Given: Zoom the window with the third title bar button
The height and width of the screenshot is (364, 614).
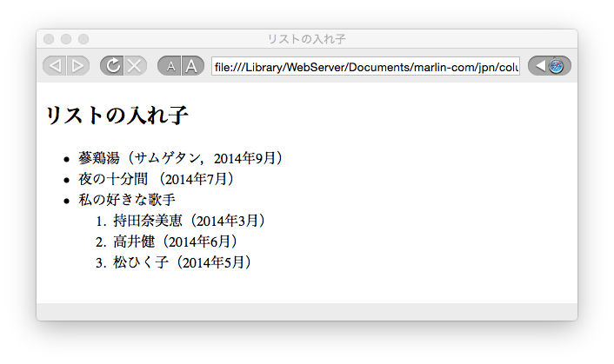Looking at the screenshot, I should [83, 39].
